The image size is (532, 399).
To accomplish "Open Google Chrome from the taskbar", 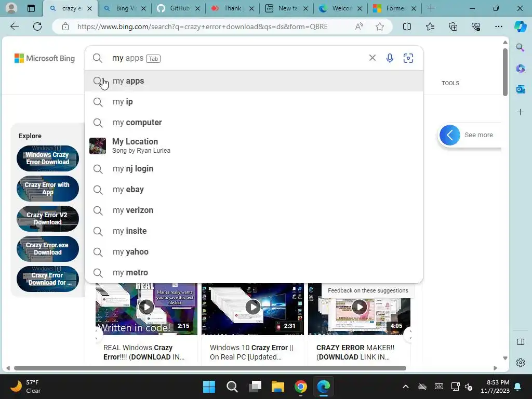I will 301,387.
